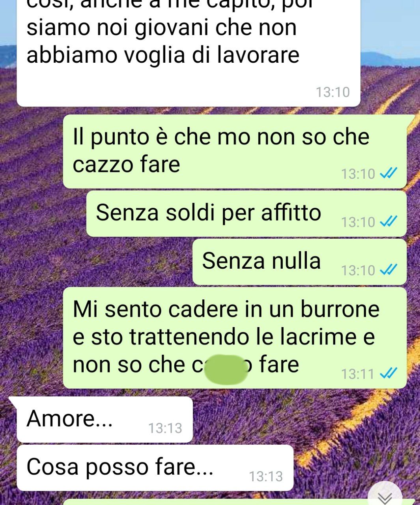Select the 'Amore...' received message

click(x=105, y=419)
